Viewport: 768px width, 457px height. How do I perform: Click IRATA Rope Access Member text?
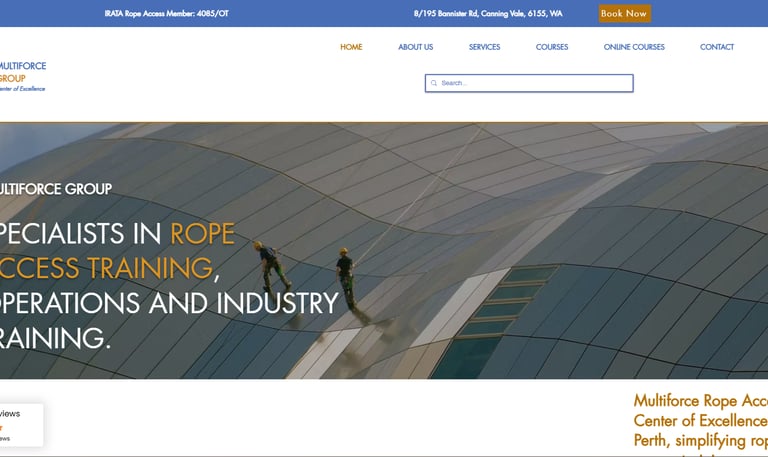pos(167,14)
